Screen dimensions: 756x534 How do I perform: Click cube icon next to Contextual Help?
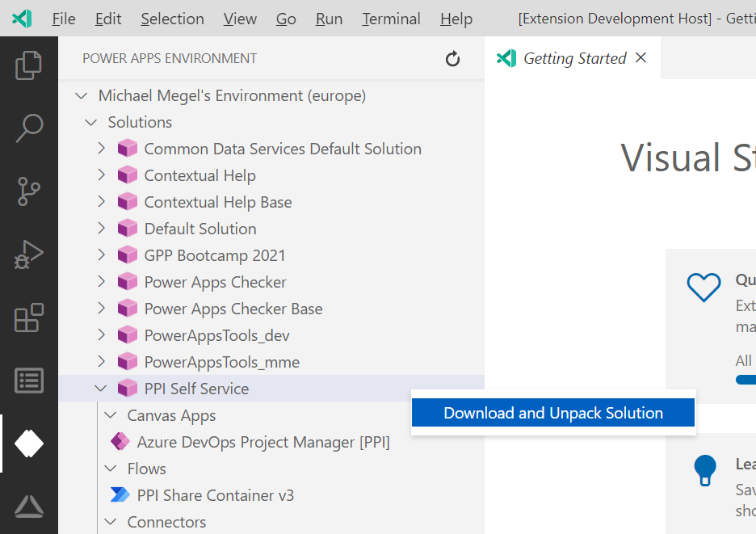pyautogui.click(x=128, y=174)
